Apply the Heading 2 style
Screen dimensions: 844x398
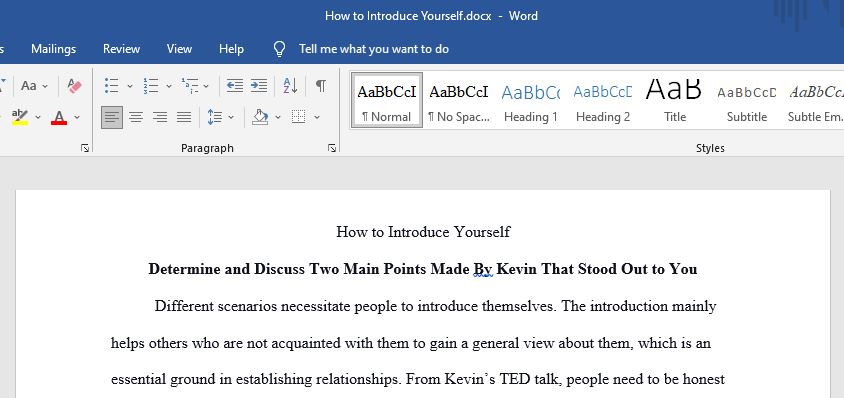coord(603,100)
